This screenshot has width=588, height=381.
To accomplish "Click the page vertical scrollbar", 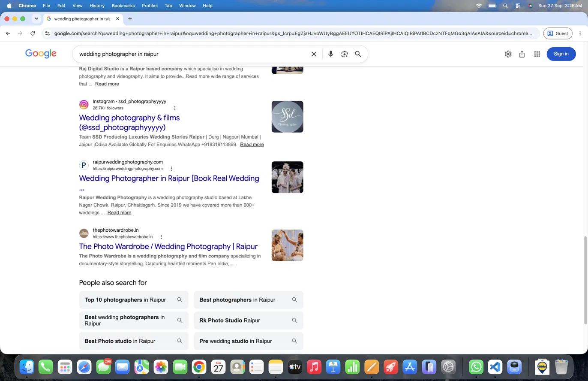I will (x=586, y=280).
